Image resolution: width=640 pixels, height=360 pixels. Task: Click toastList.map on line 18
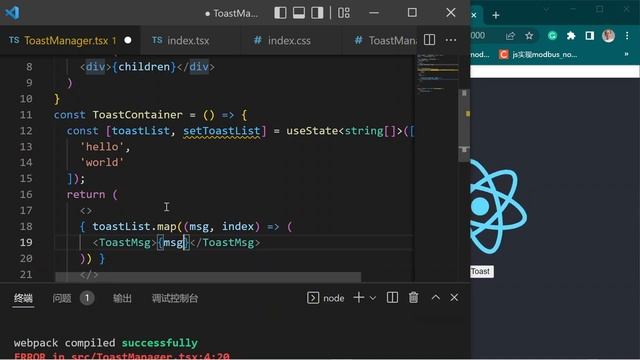(134, 226)
